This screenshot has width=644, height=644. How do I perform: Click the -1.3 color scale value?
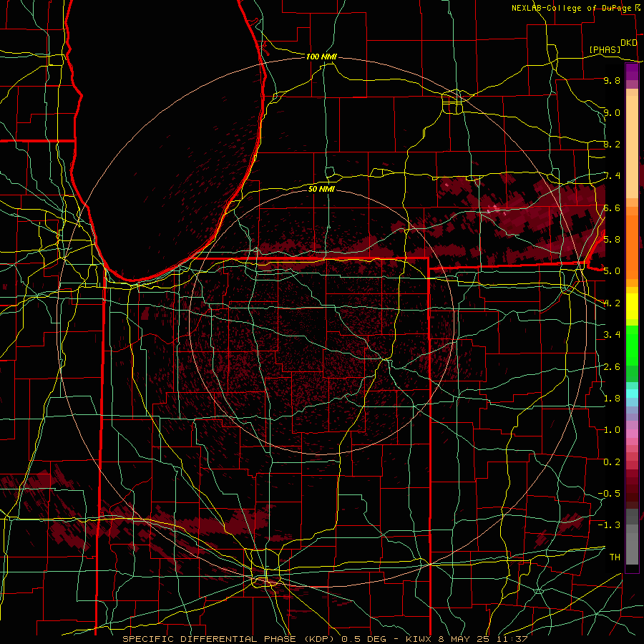(610, 525)
